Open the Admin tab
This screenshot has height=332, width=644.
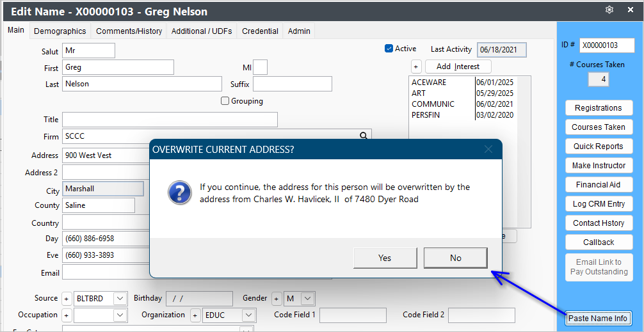[299, 31]
